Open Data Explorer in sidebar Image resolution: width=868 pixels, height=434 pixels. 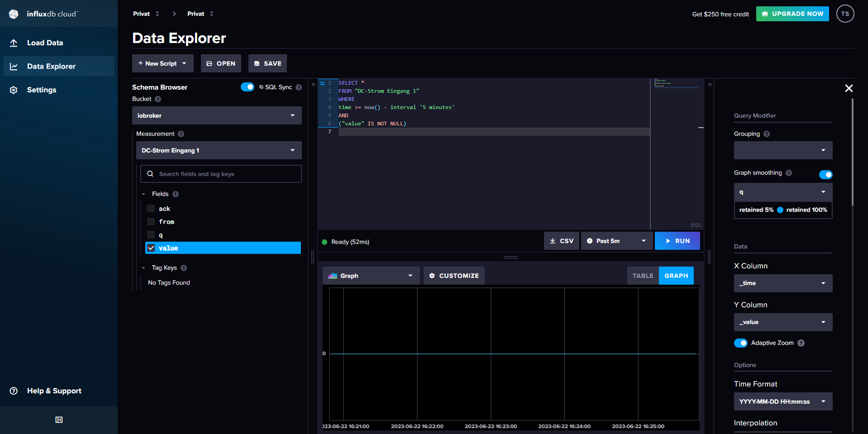tap(59, 66)
